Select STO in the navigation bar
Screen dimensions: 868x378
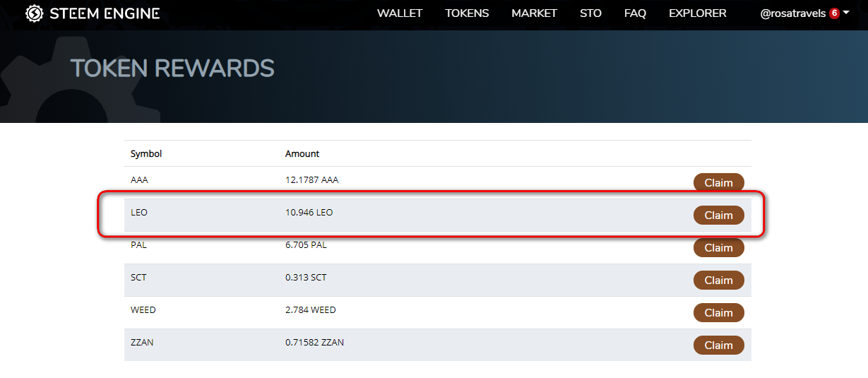590,13
